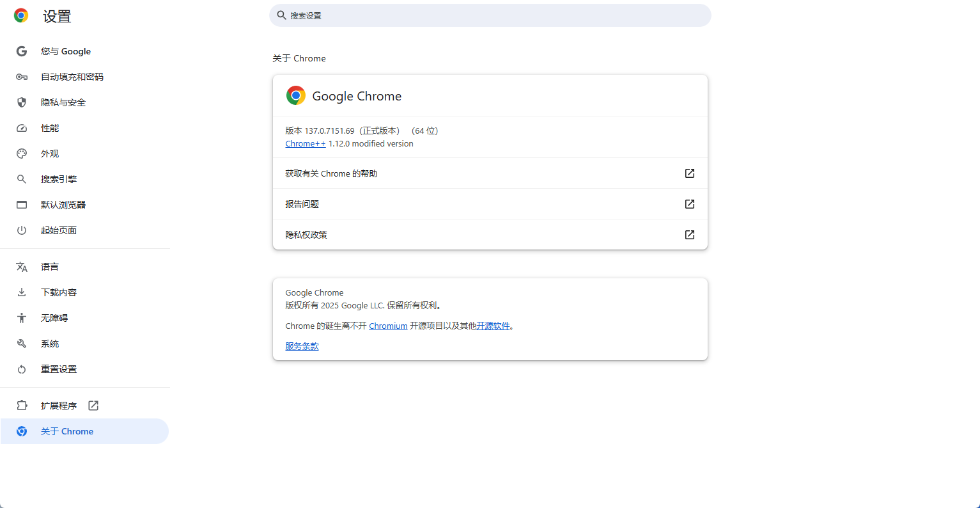Select the 自动填充和密码 key icon
Viewport: 980px width, 508px height.
tap(21, 77)
